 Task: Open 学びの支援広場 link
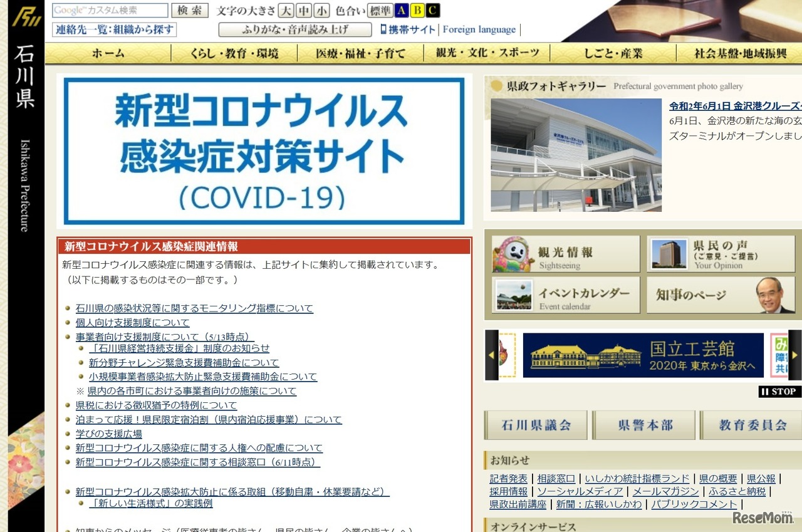tap(108, 434)
